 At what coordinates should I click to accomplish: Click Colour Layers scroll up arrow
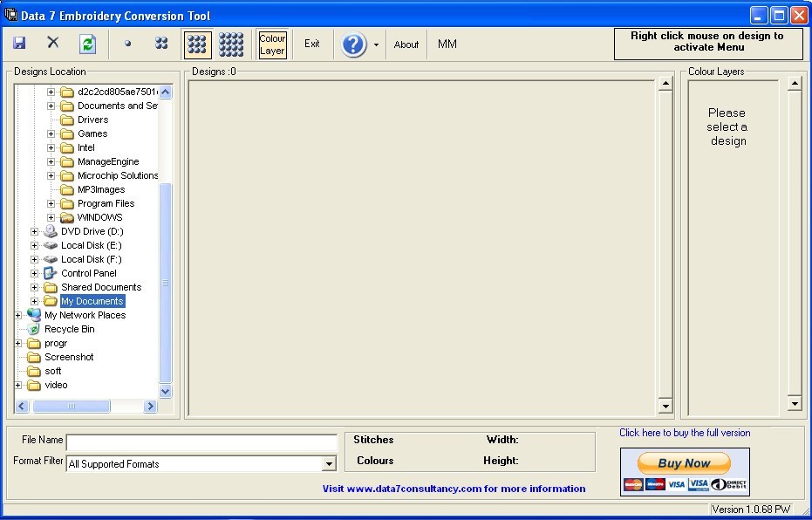pyautogui.click(x=795, y=84)
